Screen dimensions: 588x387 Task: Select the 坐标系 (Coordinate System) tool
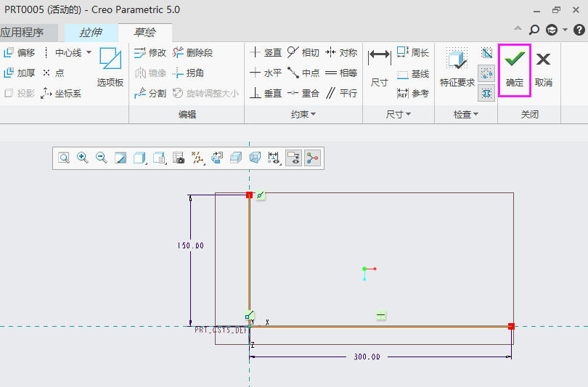click(x=61, y=93)
